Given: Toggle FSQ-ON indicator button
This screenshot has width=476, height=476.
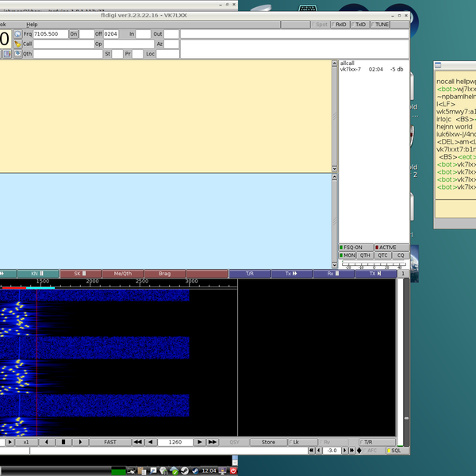Looking at the screenshot, I should point(355,248).
